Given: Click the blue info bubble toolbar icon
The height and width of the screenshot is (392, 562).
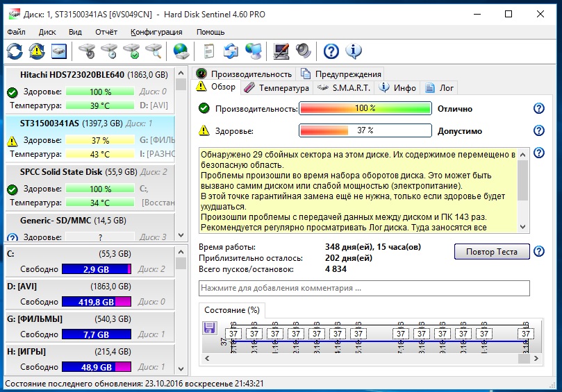Looking at the screenshot, I should click(x=354, y=51).
